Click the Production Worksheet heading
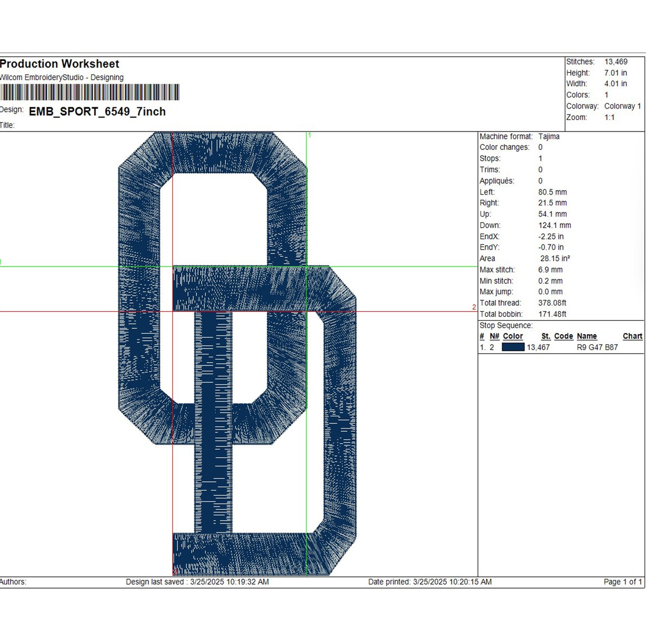Screen dimensions: 646x644 point(59,64)
